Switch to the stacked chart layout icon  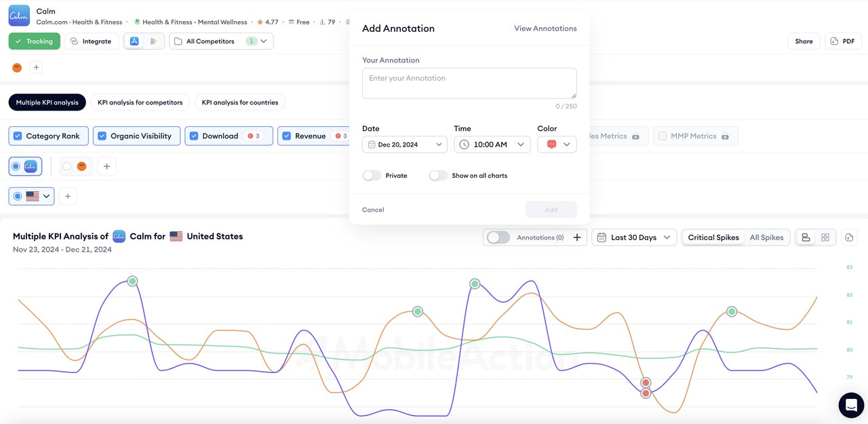tap(806, 237)
